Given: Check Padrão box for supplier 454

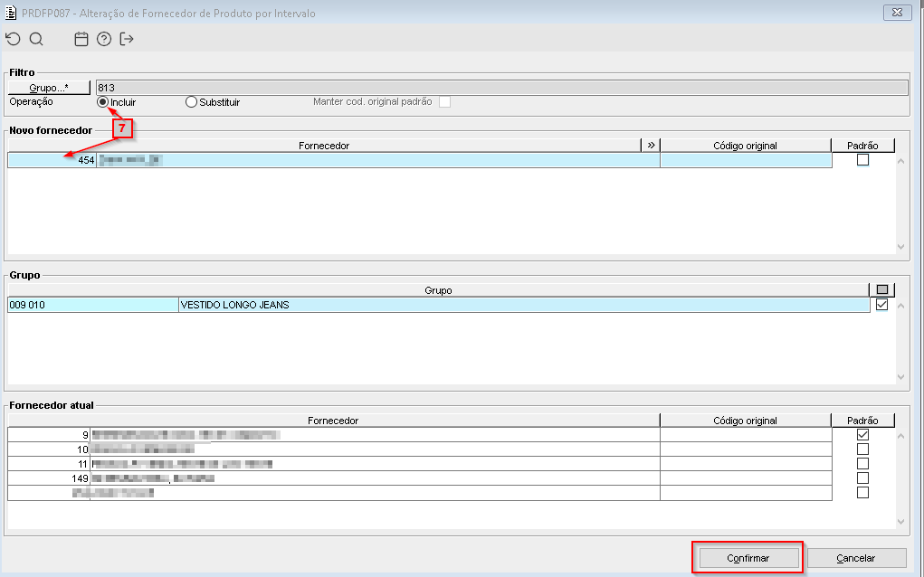Looking at the screenshot, I should (x=862, y=159).
